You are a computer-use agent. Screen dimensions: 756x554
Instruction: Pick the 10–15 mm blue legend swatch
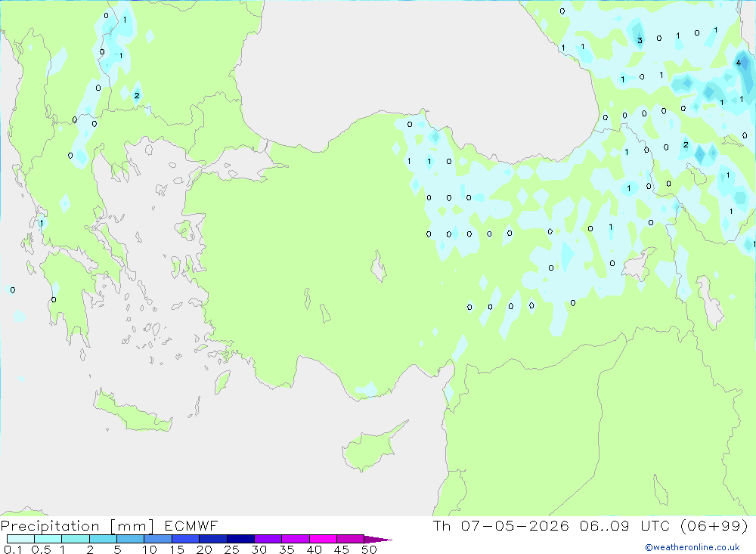tap(158, 539)
